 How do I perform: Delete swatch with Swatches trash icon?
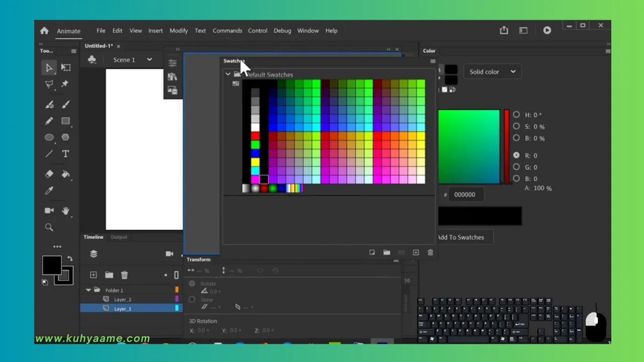[430, 252]
